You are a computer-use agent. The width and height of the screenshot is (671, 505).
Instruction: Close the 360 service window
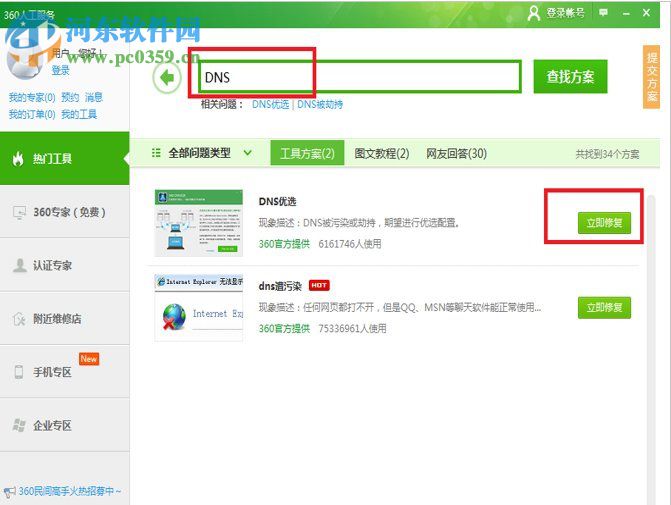click(647, 13)
